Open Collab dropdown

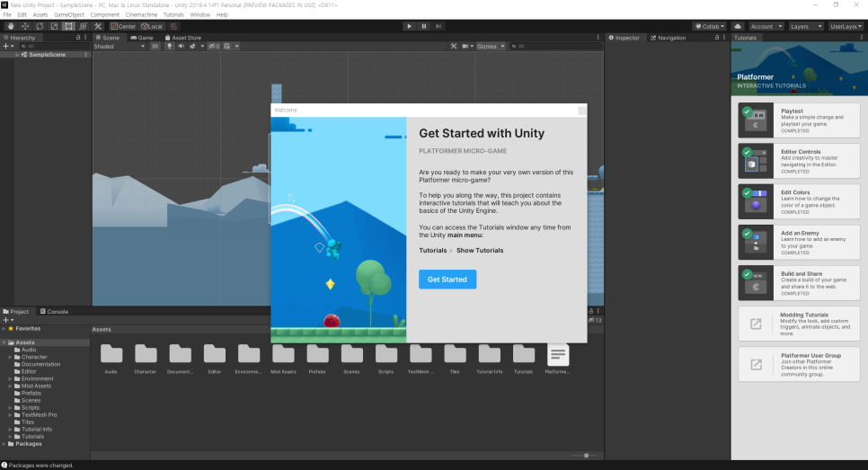pyautogui.click(x=710, y=26)
